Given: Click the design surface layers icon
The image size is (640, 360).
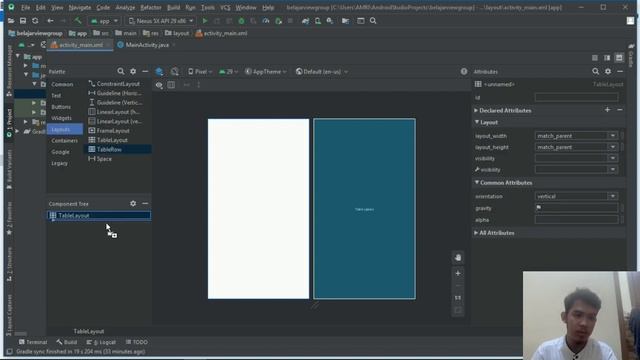Looking at the screenshot, I should [x=159, y=71].
